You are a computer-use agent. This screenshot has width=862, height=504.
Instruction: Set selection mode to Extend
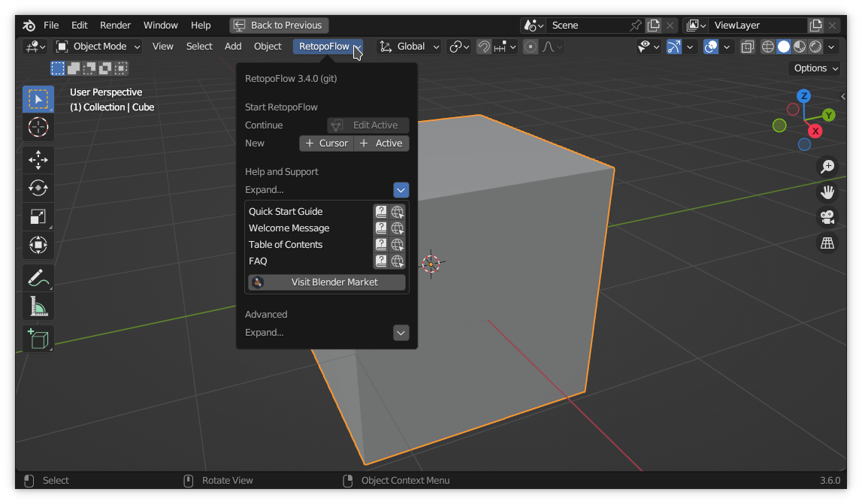(74, 68)
